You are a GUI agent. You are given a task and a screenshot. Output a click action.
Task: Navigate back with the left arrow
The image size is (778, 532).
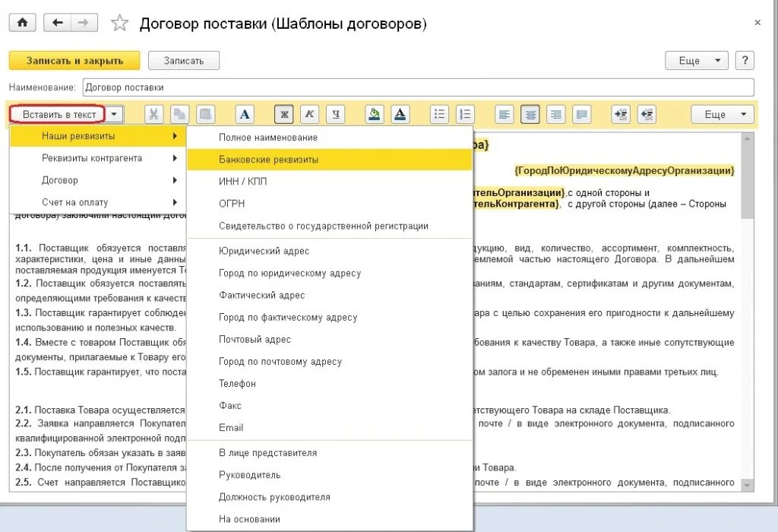[x=58, y=23]
